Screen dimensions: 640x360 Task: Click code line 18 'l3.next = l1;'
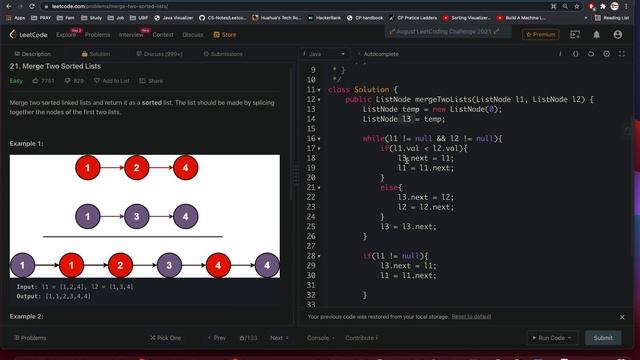pyautogui.click(x=426, y=158)
